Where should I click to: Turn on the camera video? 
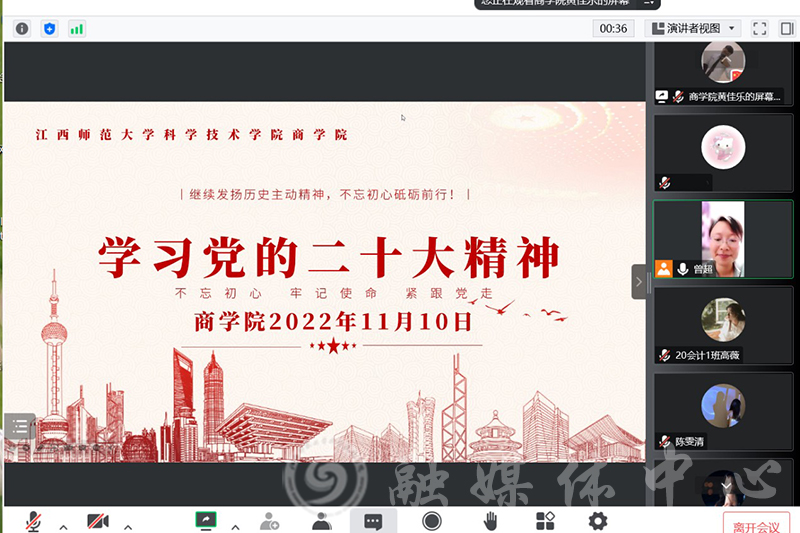click(97, 521)
